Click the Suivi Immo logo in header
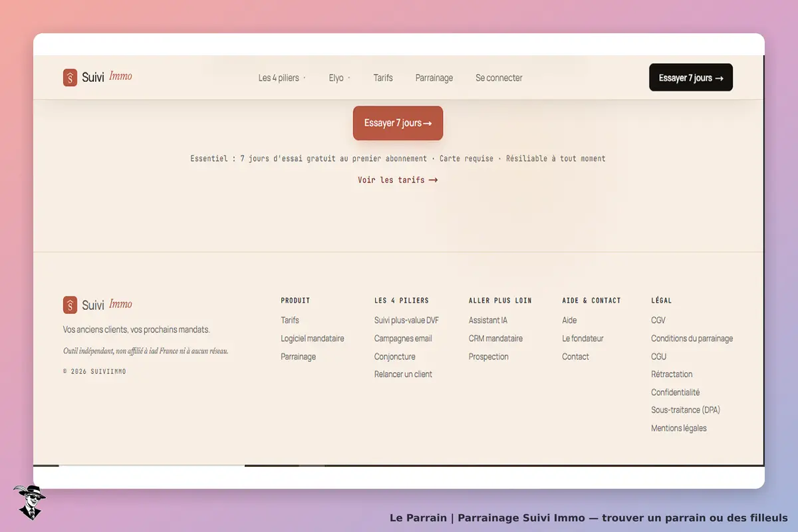The width and height of the screenshot is (798, 532). (x=98, y=77)
